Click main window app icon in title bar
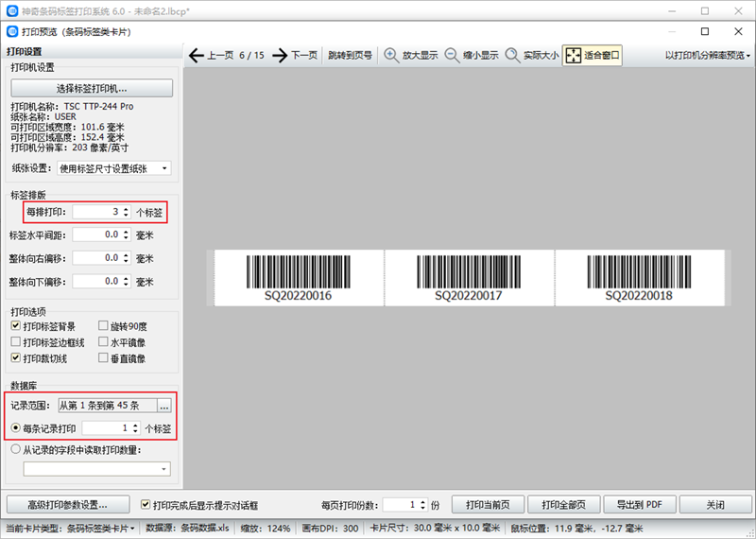 [x=12, y=10]
